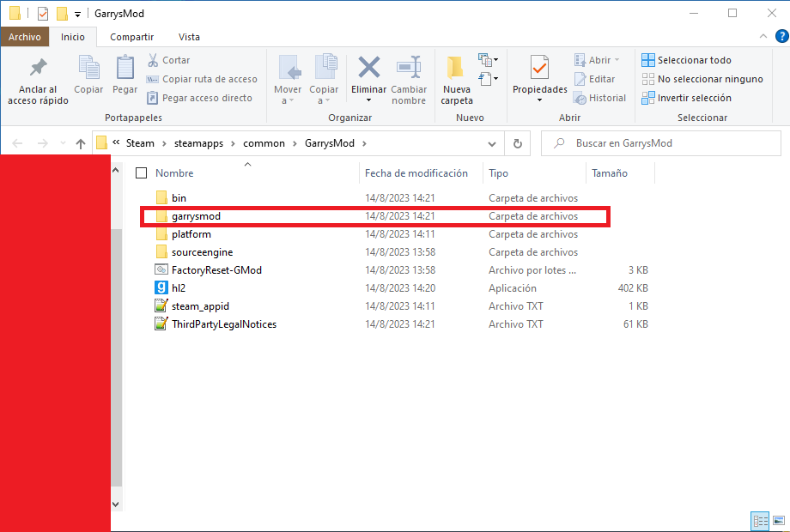Screen dimensions: 790x532
Task: Expand the address bar history dropdown
Action: tap(492, 144)
